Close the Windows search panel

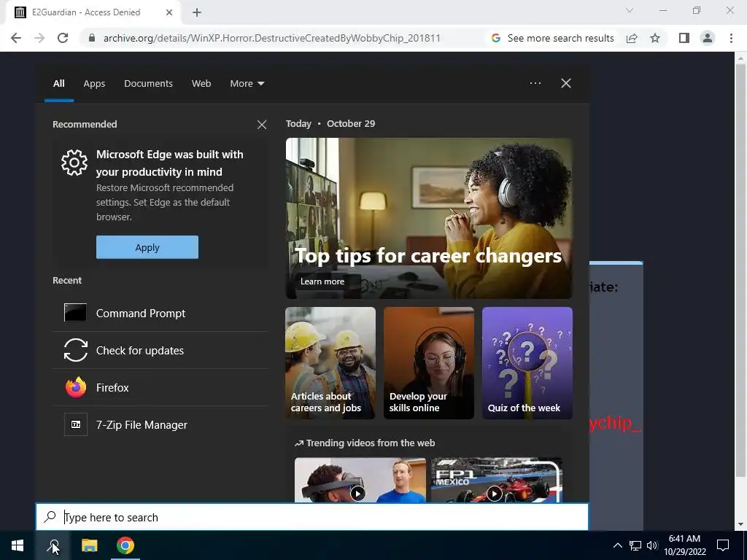(x=565, y=83)
